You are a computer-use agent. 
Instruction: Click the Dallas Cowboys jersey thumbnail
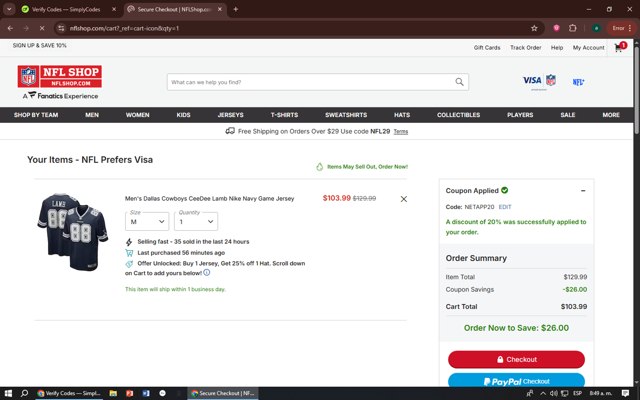pos(73,232)
